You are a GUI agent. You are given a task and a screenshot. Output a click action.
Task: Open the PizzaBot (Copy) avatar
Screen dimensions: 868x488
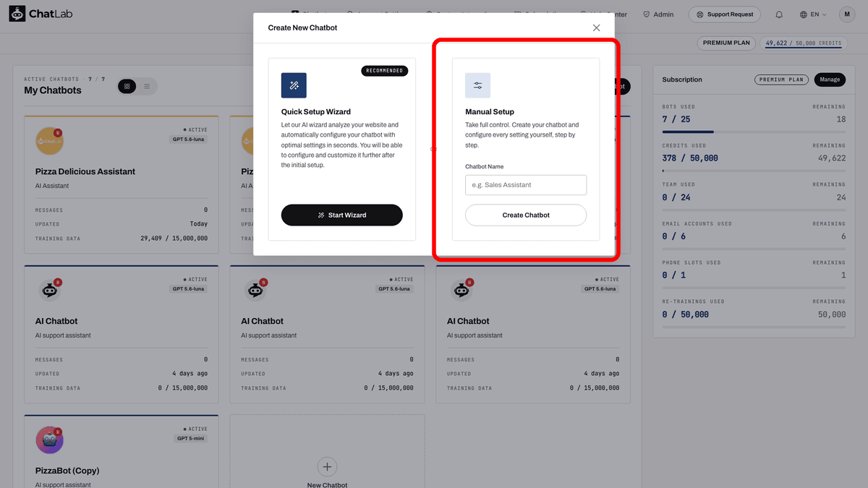pyautogui.click(x=49, y=440)
